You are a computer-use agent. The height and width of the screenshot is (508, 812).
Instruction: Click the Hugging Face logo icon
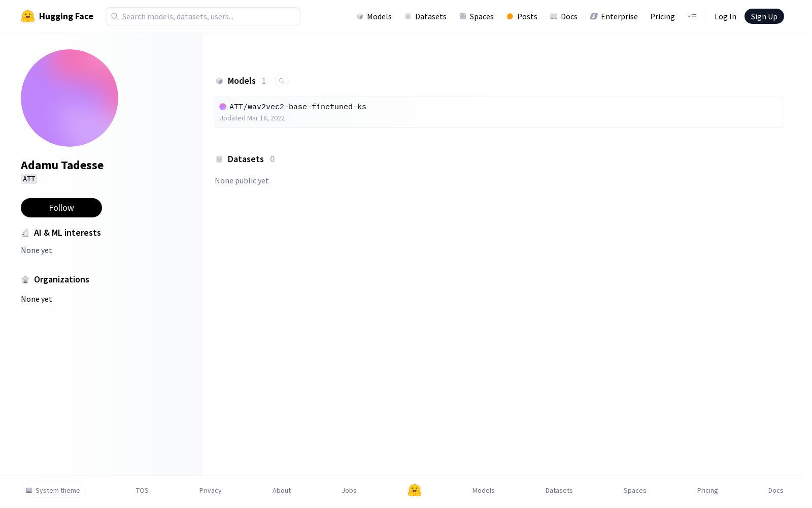coord(28,16)
